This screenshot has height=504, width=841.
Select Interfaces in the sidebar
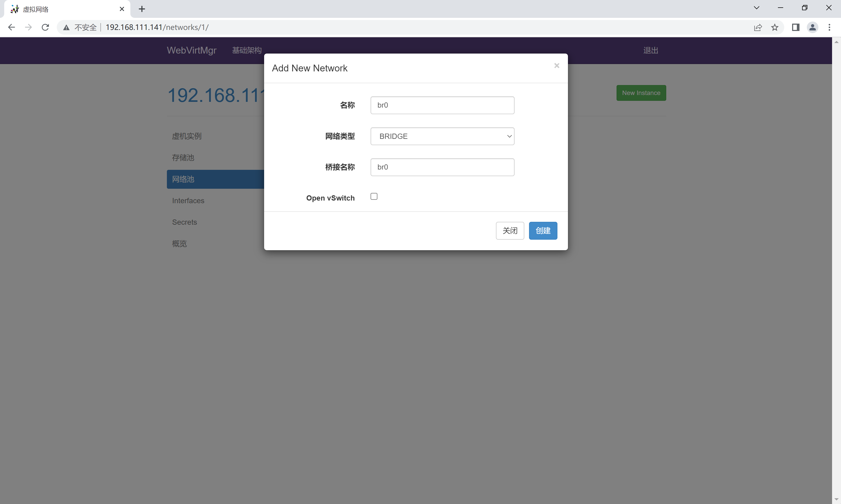(188, 201)
